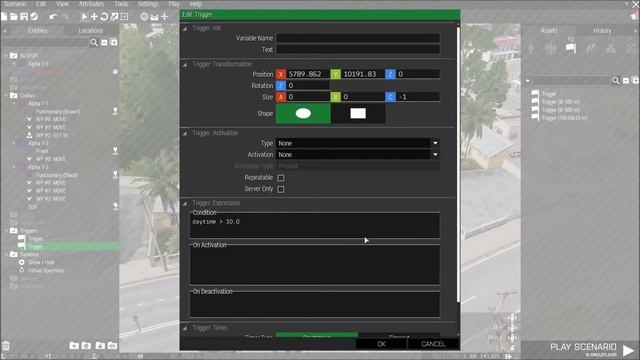This screenshot has width=640, height=360.
Task: Select Show / Hide in the Entities tree
Action: coord(41,262)
